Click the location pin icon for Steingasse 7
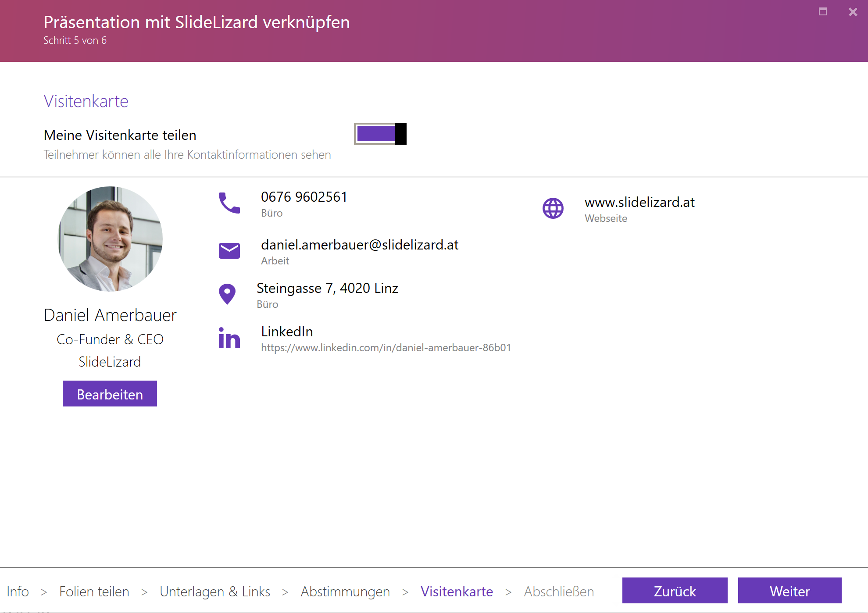 pyautogui.click(x=227, y=294)
